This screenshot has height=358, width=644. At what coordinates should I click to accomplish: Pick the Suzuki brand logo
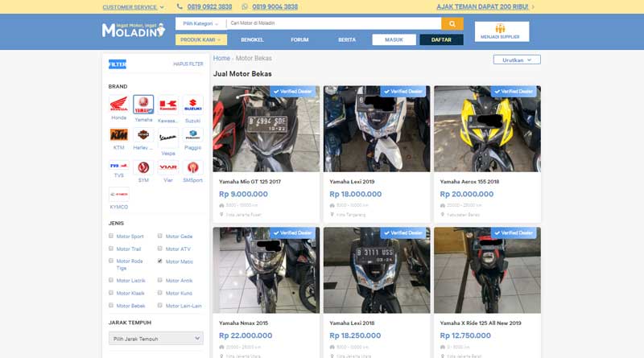tap(192, 105)
